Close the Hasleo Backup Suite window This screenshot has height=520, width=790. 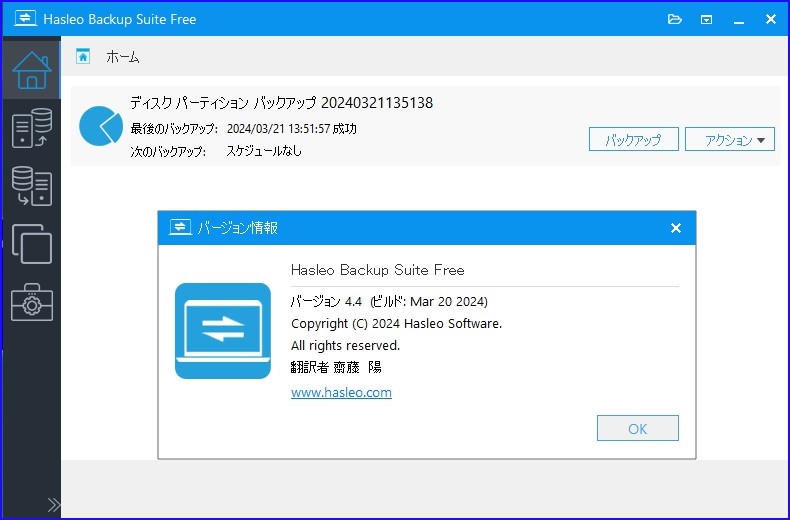pos(771,19)
